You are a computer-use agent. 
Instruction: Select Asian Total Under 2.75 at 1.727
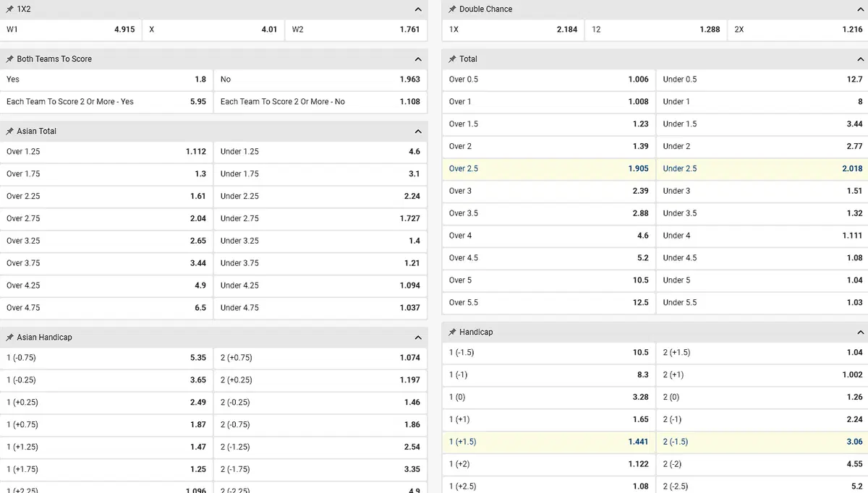click(320, 219)
